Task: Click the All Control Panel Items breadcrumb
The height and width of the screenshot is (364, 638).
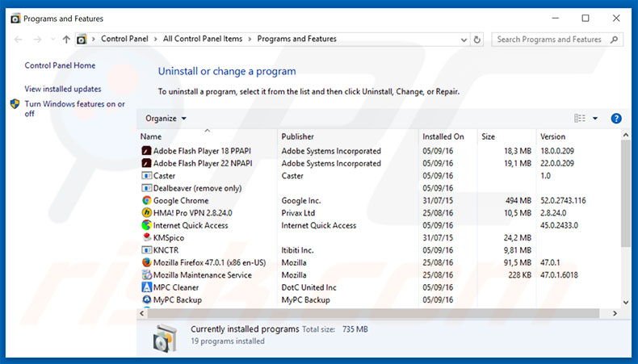Action: [203, 39]
